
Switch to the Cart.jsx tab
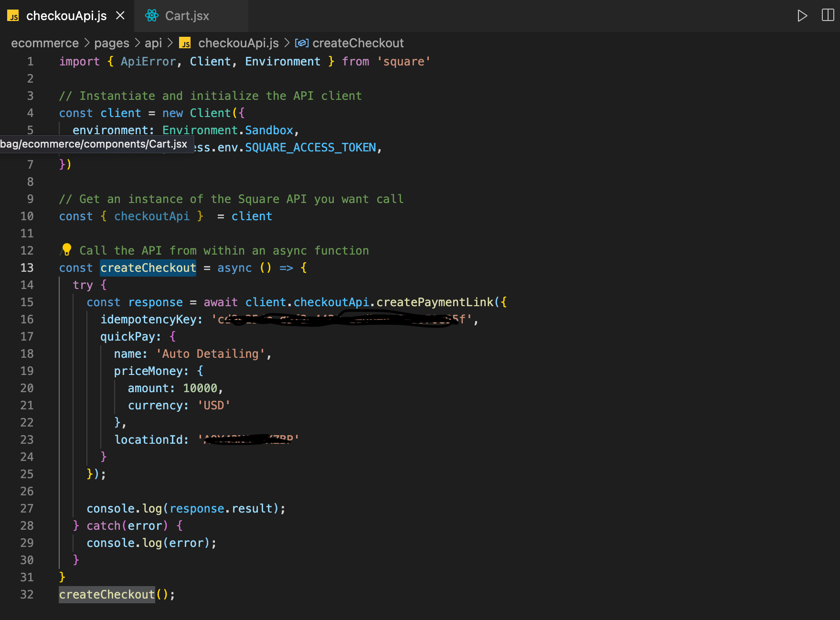[x=186, y=16]
